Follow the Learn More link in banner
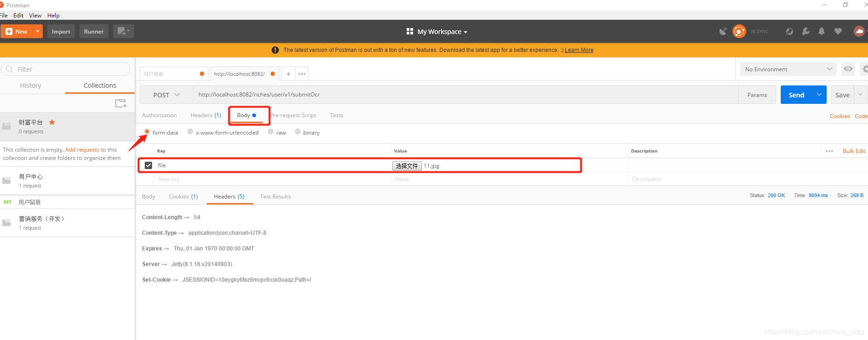Image resolution: width=868 pixels, height=340 pixels. pos(579,50)
